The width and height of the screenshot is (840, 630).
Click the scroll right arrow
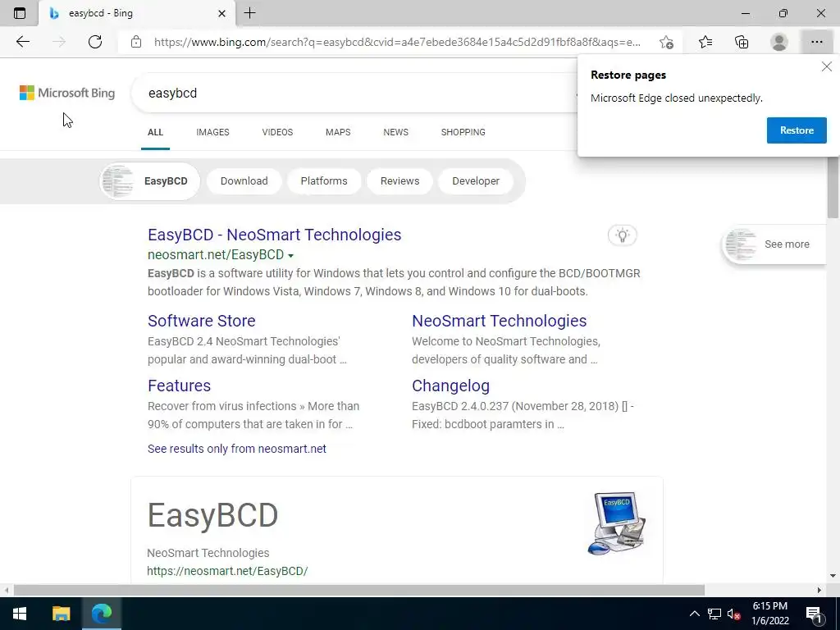[x=819, y=591]
